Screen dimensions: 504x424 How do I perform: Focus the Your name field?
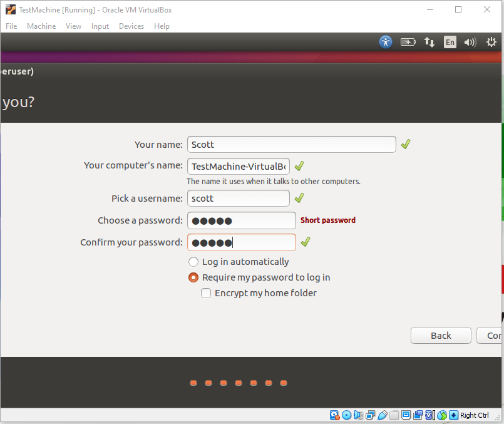tap(292, 144)
